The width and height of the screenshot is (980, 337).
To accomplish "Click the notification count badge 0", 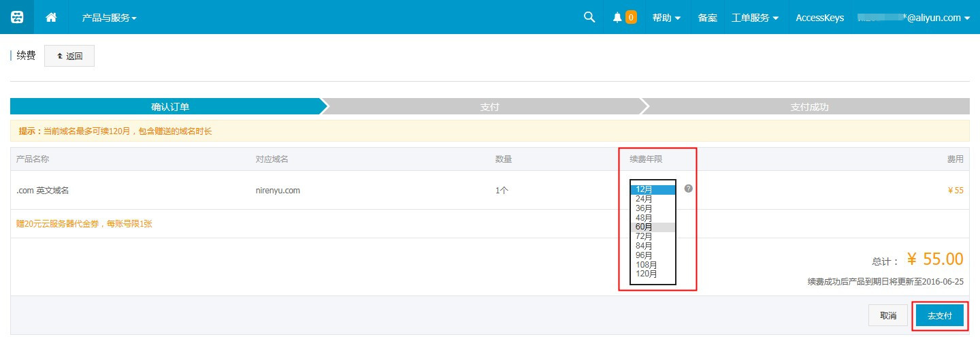I will pos(631,18).
